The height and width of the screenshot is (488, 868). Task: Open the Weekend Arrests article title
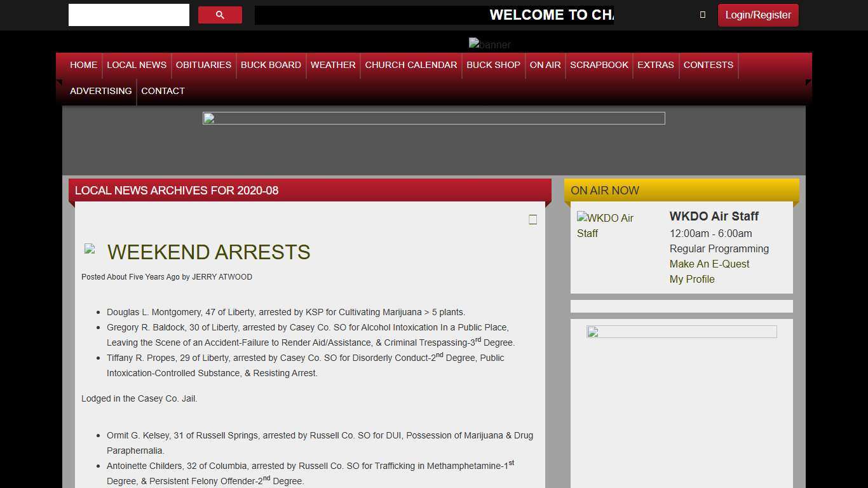208,252
